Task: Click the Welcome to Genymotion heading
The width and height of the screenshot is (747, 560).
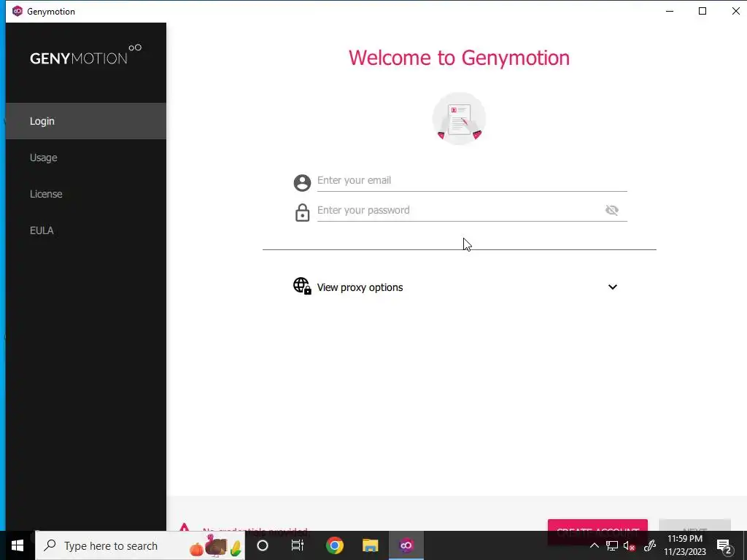Action: pyautogui.click(x=459, y=58)
